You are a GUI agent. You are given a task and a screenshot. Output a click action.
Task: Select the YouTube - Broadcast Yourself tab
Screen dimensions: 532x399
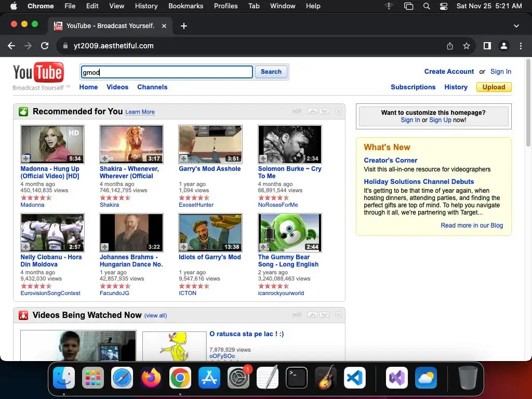click(110, 26)
